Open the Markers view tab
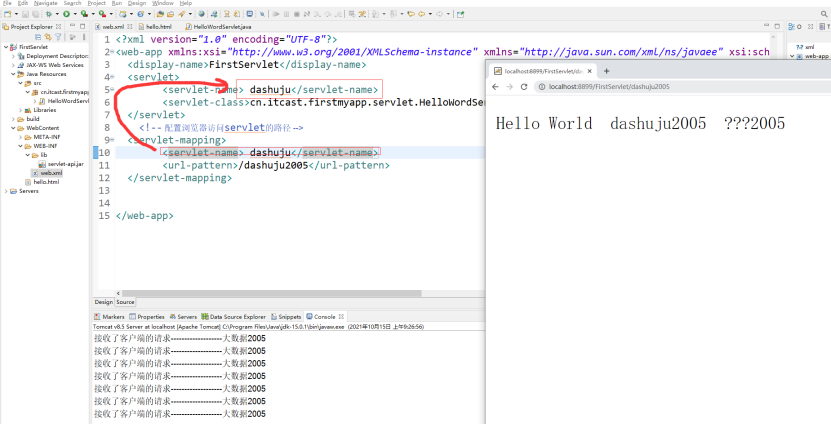The width and height of the screenshot is (831, 424). click(x=109, y=316)
